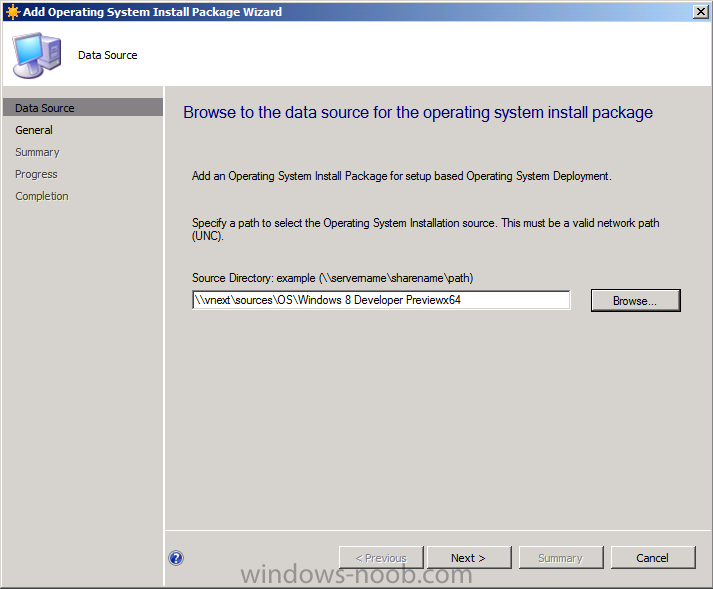
Task: Open help with the blue question mark icon
Action: [x=177, y=558]
